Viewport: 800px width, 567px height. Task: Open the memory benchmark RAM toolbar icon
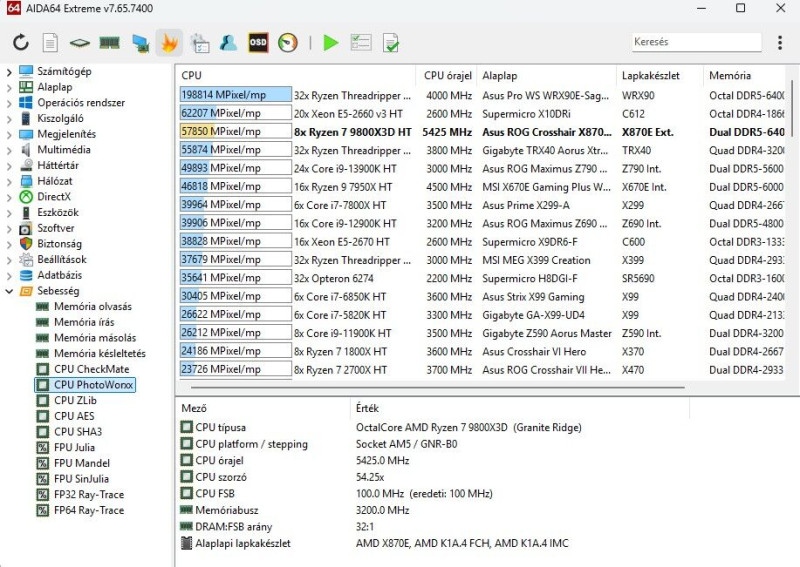coord(109,43)
